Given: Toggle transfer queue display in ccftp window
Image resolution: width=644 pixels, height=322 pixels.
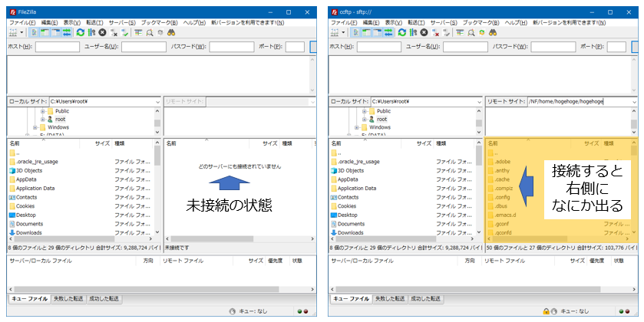Looking at the screenshot, I should tap(388, 32).
